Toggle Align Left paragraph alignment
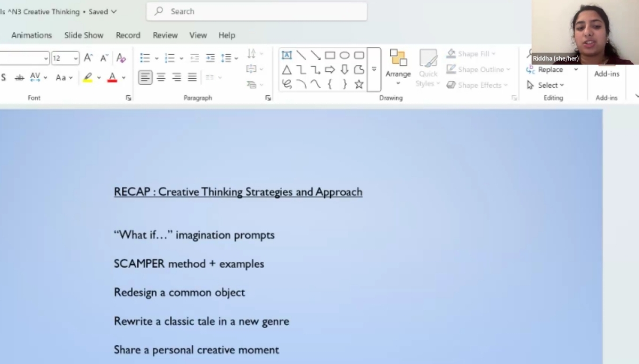 click(145, 78)
